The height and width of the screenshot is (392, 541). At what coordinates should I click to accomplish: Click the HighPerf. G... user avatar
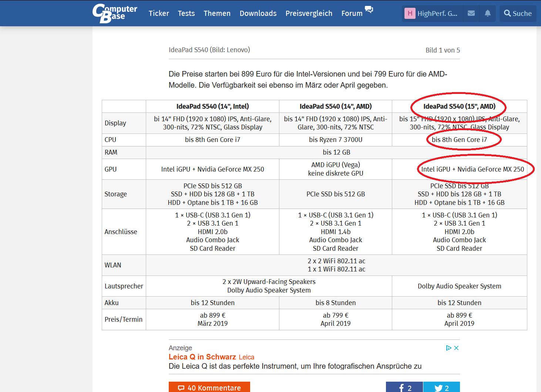click(x=410, y=14)
